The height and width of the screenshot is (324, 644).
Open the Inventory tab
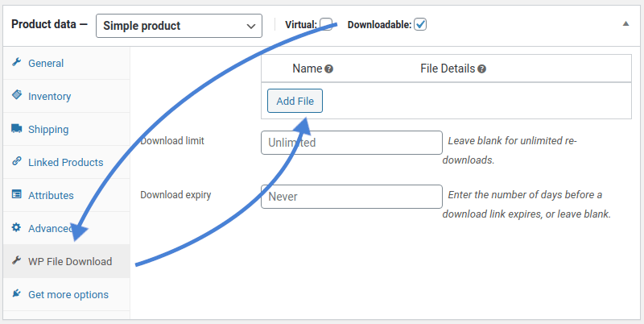(x=50, y=96)
